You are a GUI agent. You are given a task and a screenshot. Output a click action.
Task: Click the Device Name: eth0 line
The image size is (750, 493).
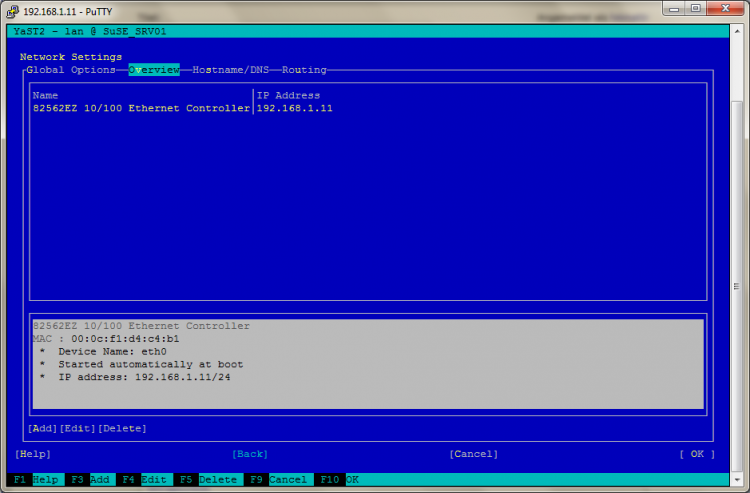pos(112,351)
